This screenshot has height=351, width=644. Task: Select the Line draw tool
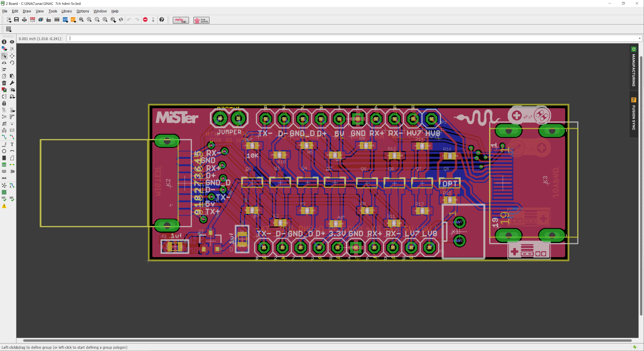[4, 145]
